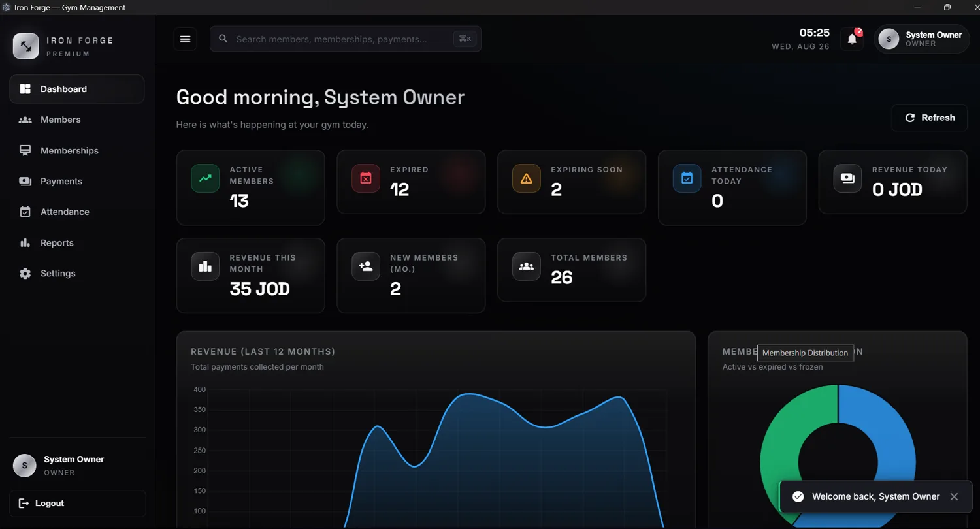Screen dimensions: 980x529
Task: Dismiss the Welcome back toast
Action: (955, 497)
